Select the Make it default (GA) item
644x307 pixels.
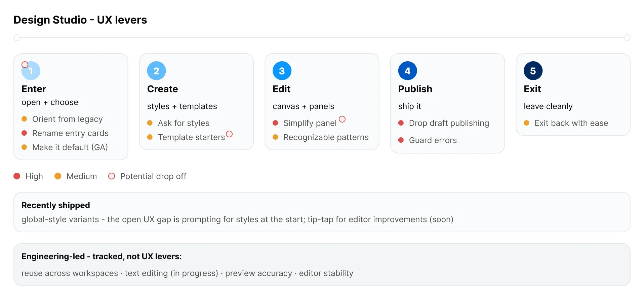(65, 147)
